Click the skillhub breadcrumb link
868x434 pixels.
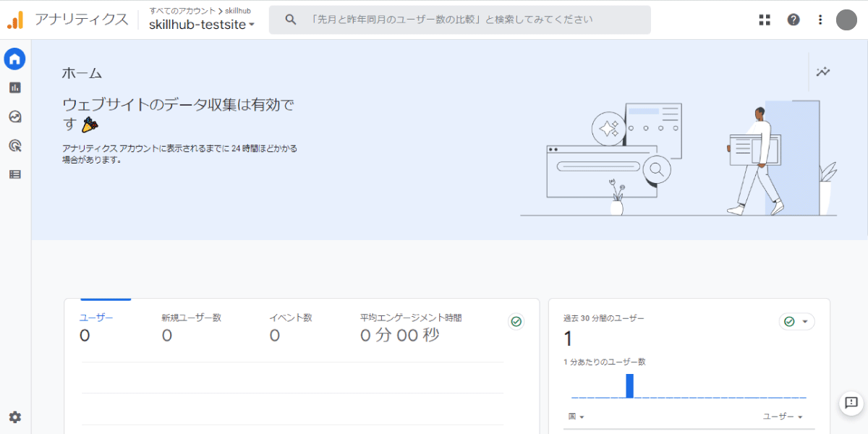pyautogui.click(x=238, y=11)
